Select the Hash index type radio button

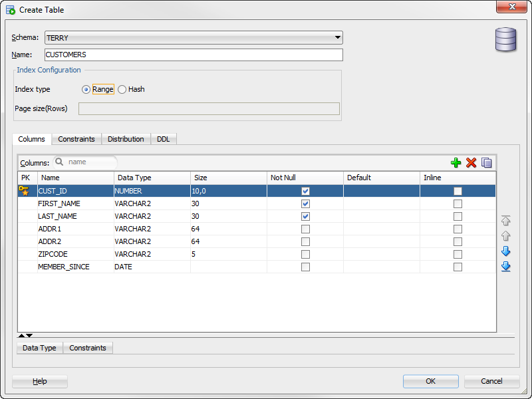click(122, 89)
